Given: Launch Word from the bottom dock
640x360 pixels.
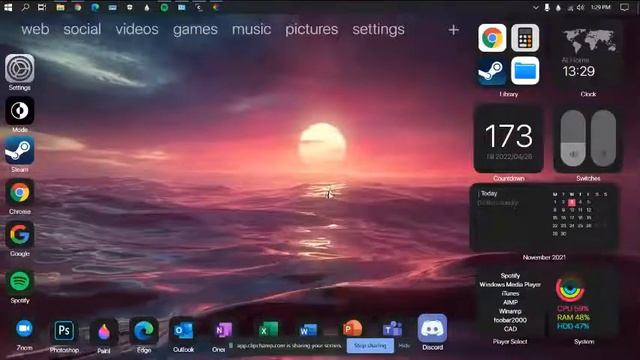Looking at the screenshot, I should click(308, 330).
